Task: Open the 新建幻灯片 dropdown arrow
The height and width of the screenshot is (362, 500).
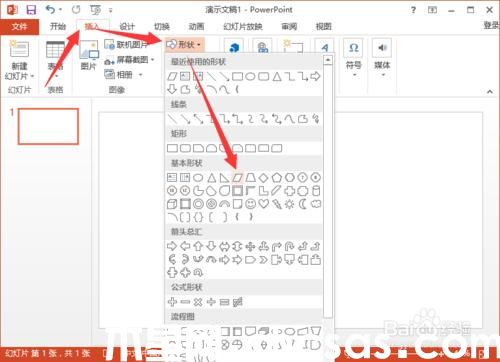Action: (32, 76)
